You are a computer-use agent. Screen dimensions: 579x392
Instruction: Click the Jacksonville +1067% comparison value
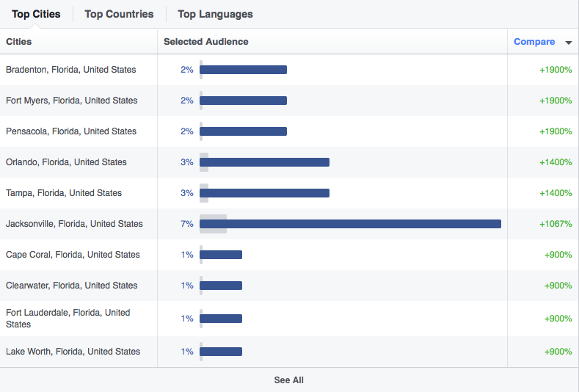click(556, 224)
